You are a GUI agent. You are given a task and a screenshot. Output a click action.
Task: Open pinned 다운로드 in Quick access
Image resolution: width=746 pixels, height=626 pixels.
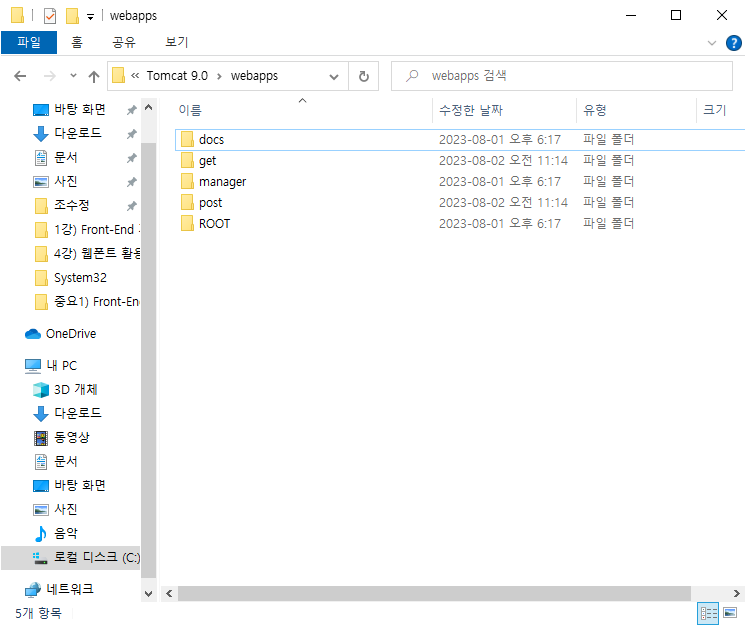[x=78, y=133]
